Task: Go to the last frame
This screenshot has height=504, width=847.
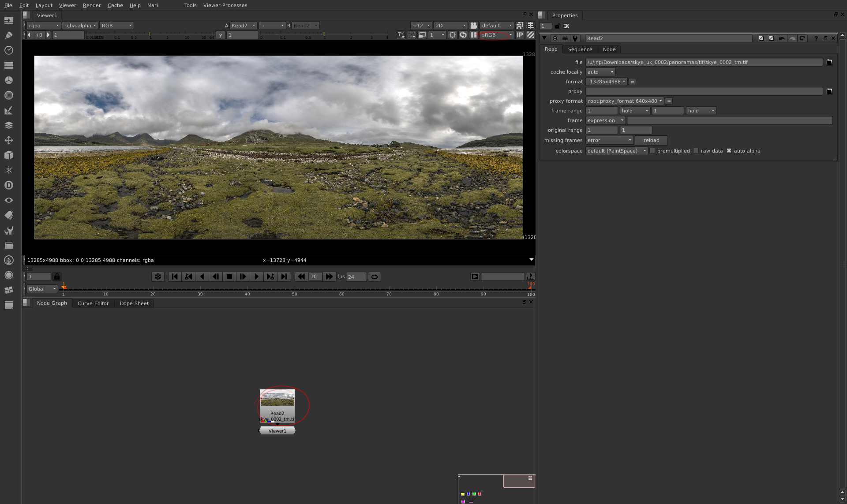Action: [x=284, y=276]
